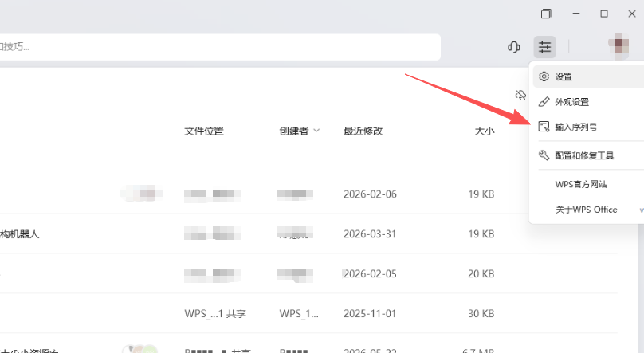This screenshot has width=644, height=353.
Task: Click the global settings sliders icon
Action: coord(544,47)
